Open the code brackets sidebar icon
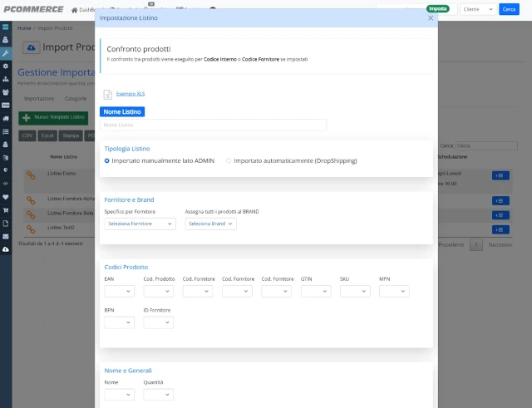Viewport: 532px width, 408px height. [x=6, y=184]
